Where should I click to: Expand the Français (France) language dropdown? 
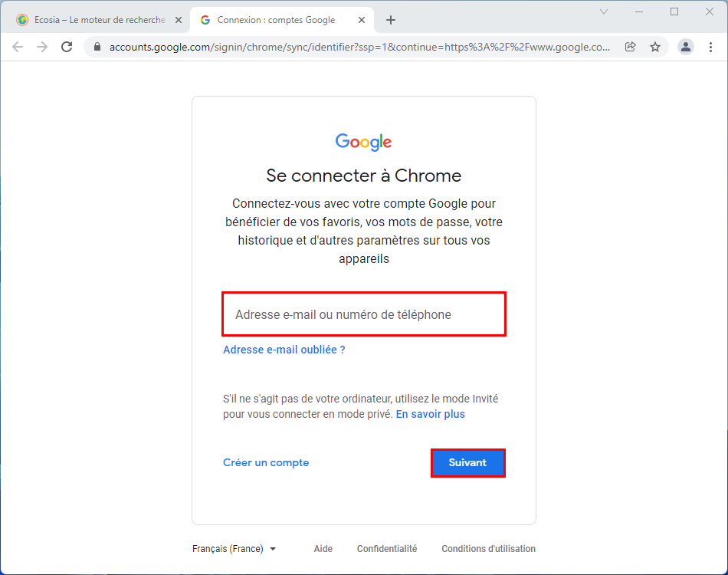point(234,548)
